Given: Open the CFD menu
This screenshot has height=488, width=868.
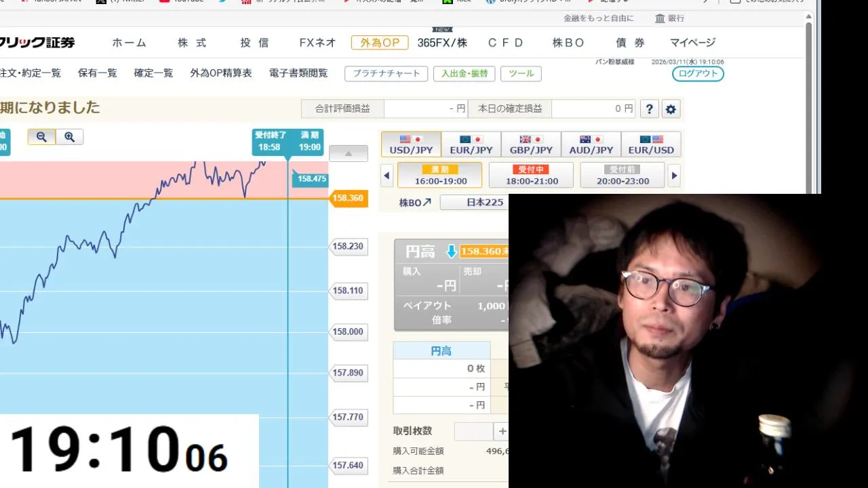Looking at the screenshot, I should 505,43.
